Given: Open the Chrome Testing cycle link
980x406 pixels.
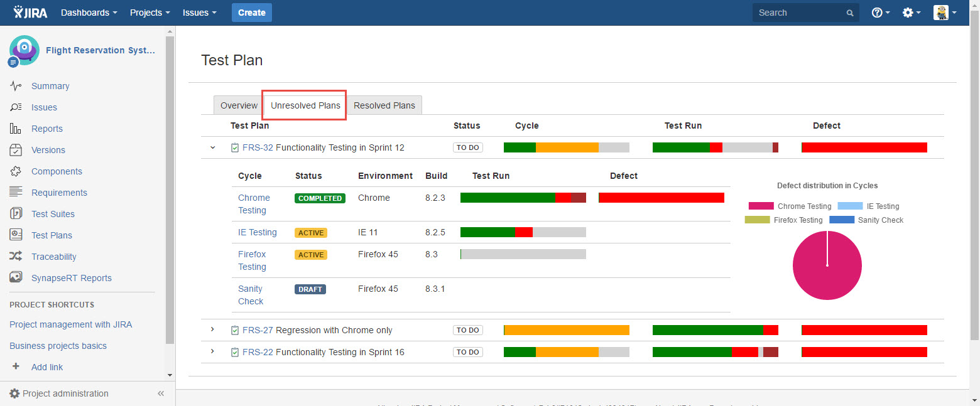Looking at the screenshot, I should [x=254, y=204].
